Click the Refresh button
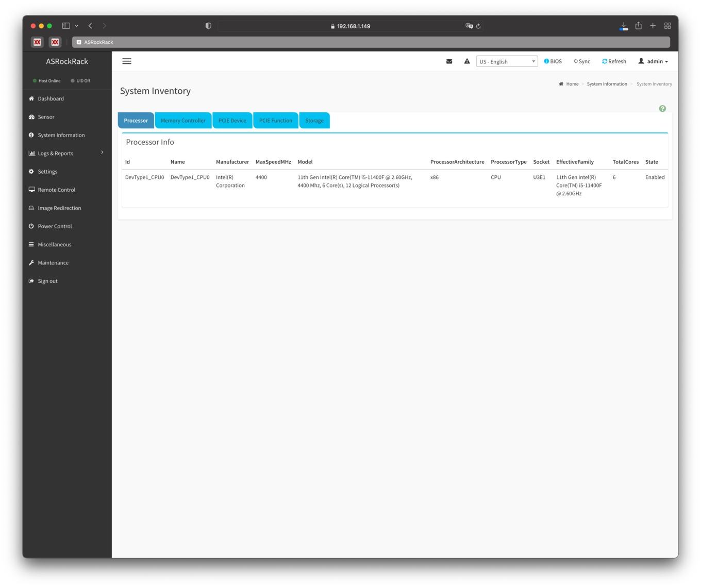Viewport: 701px width, 588px height. (614, 61)
